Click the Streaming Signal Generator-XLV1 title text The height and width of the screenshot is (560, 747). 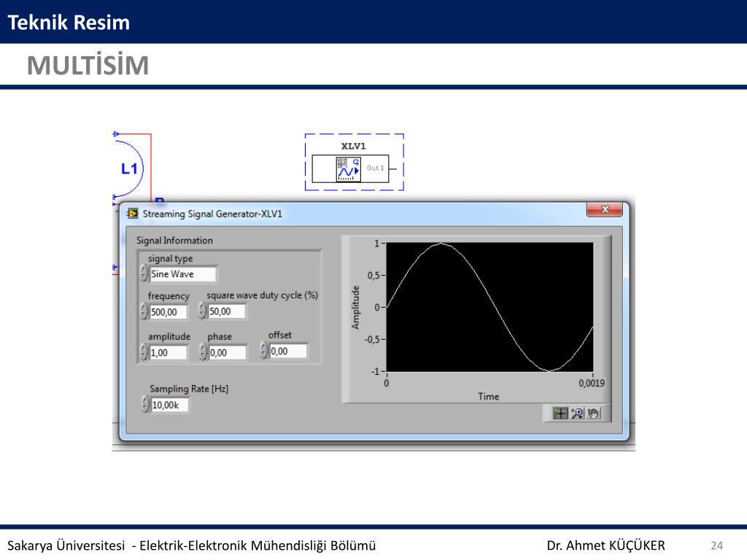[x=212, y=214]
